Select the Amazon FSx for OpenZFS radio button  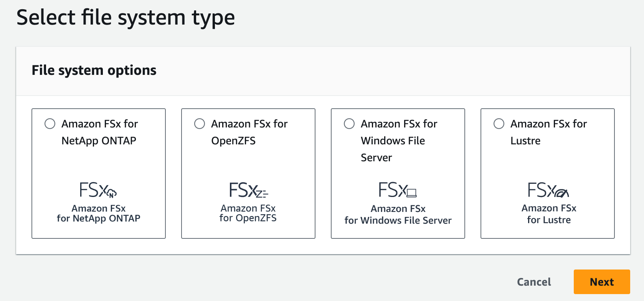[x=200, y=124]
